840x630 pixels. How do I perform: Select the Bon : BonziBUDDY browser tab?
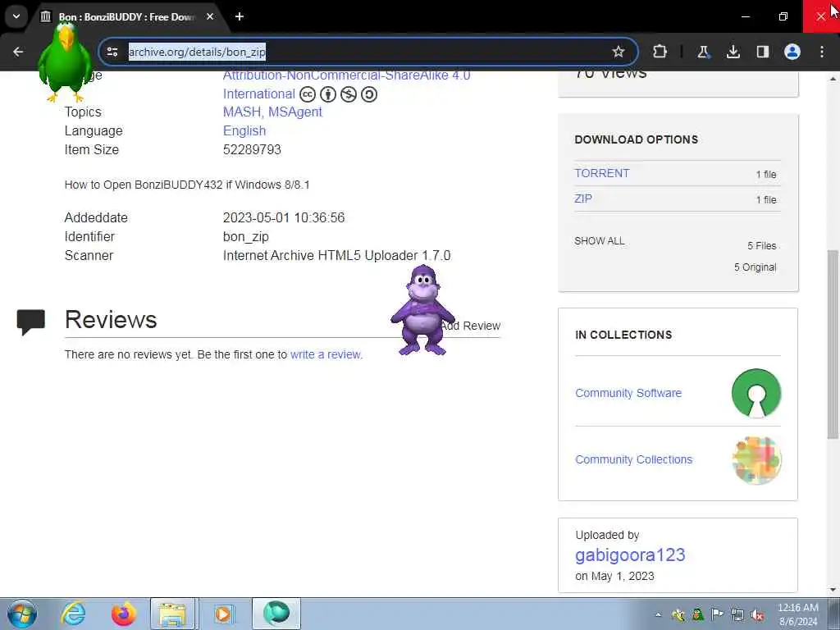click(x=127, y=16)
